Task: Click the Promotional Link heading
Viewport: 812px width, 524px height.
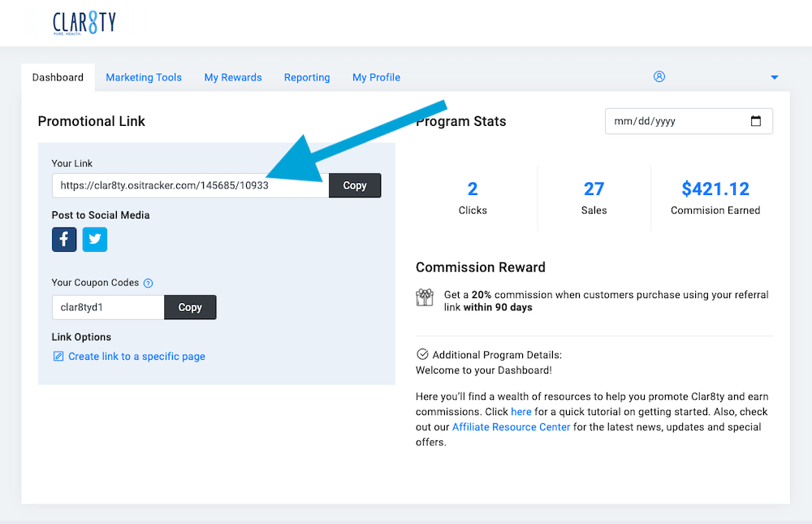Action: [x=92, y=121]
